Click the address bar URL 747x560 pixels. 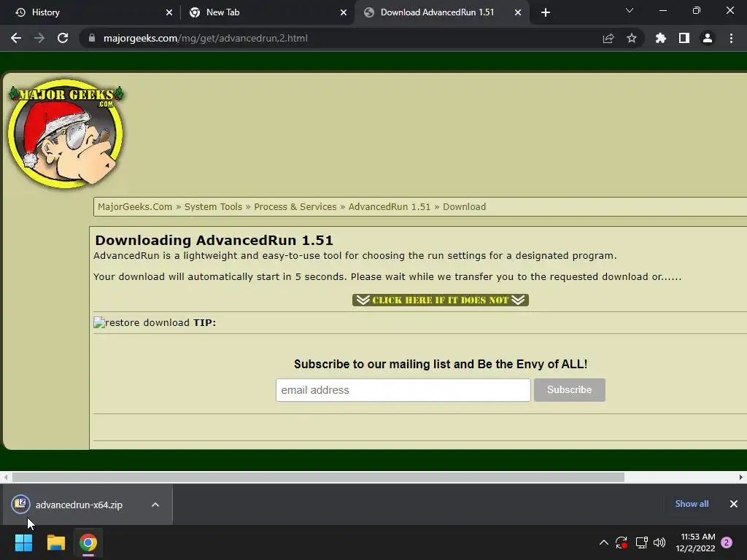tap(205, 38)
